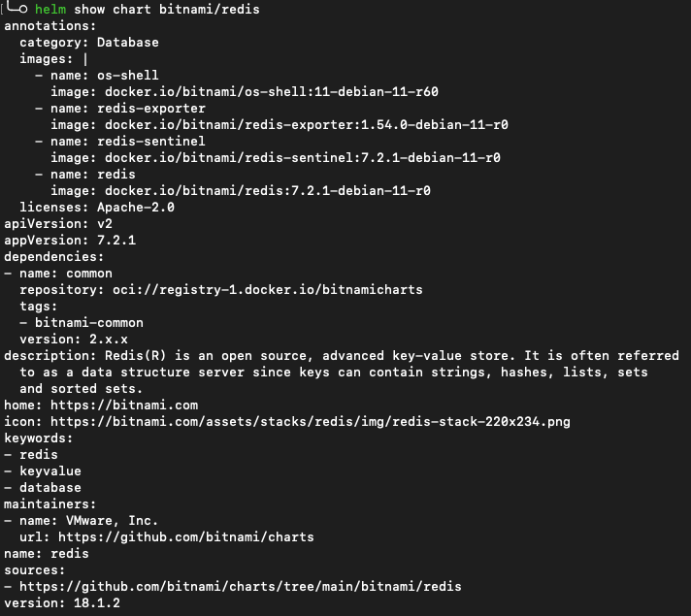Open the https://bitnami.com home URL
This screenshot has height=616, width=691.
click(x=124, y=405)
